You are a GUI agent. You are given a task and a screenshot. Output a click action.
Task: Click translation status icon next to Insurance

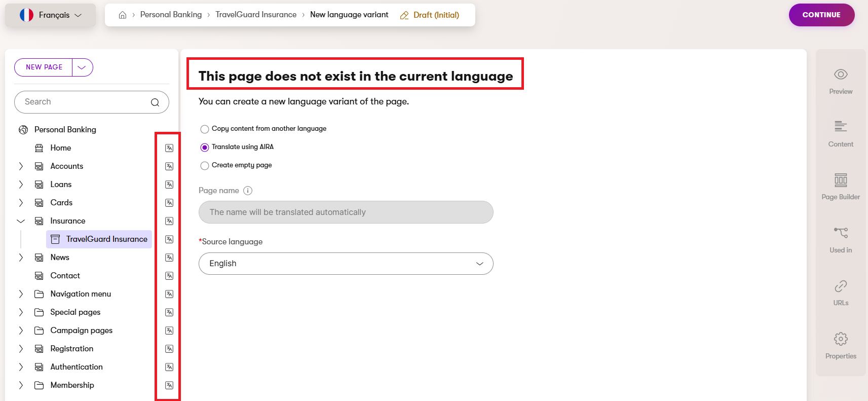pyautogui.click(x=169, y=221)
